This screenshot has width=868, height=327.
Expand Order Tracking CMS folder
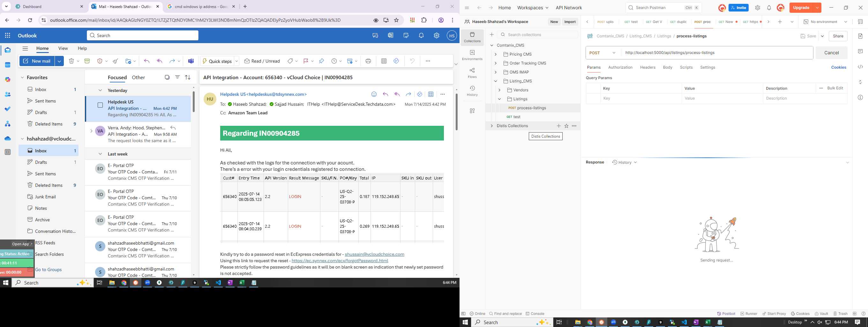495,63
